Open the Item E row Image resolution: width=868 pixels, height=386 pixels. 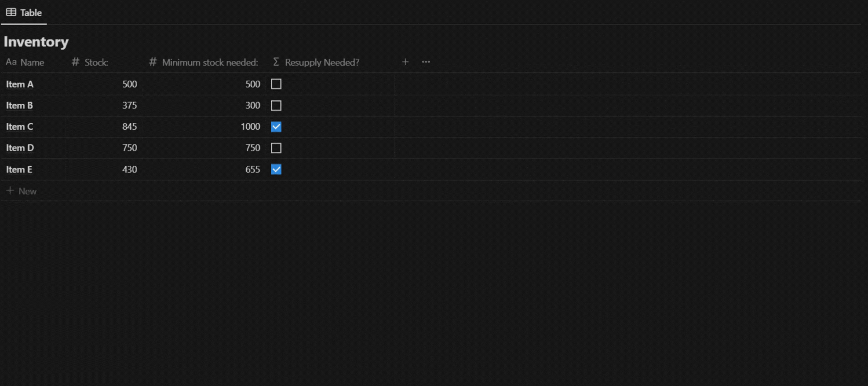(19, 169)
